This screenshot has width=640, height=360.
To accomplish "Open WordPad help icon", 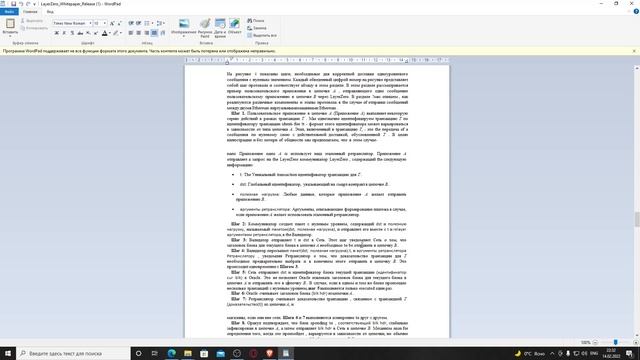I will pos(636,12).
